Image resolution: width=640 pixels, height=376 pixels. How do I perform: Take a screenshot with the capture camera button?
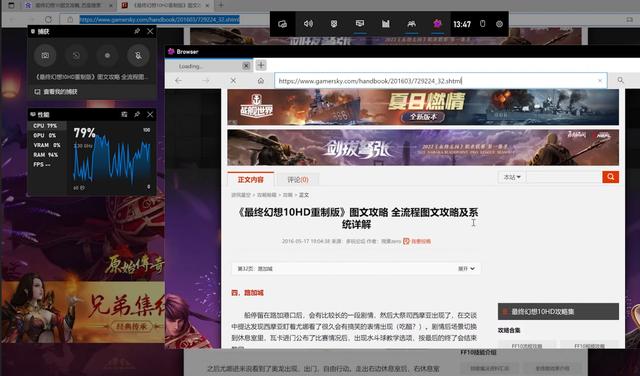click(45, 56)
